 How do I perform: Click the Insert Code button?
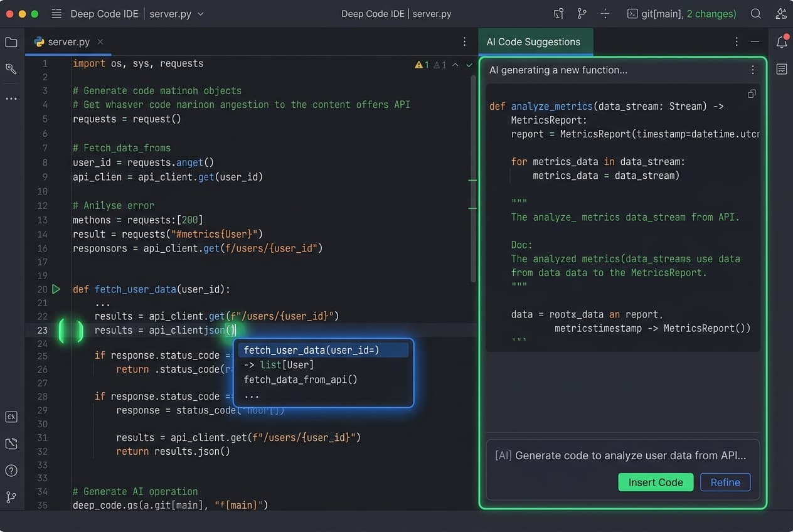coord(656,482)
